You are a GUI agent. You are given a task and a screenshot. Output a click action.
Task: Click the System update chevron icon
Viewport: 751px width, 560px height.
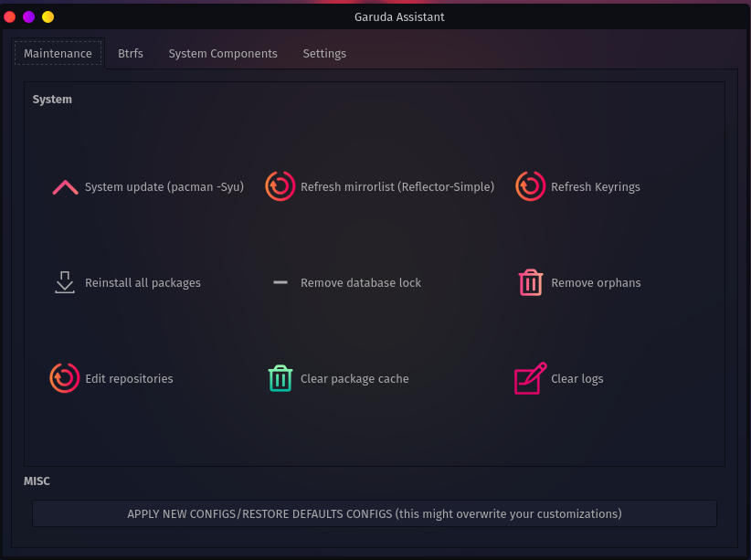pyautogui.click(x=65, y=187)
